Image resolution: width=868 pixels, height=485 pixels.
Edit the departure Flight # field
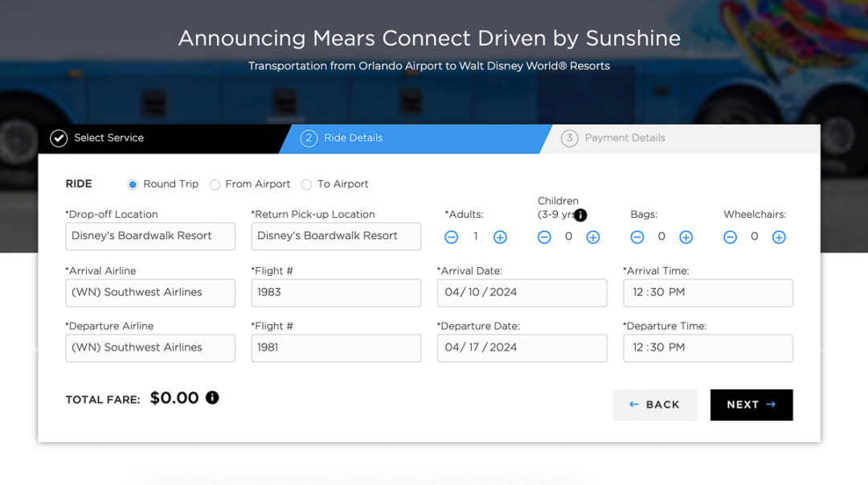pos(335,347)
